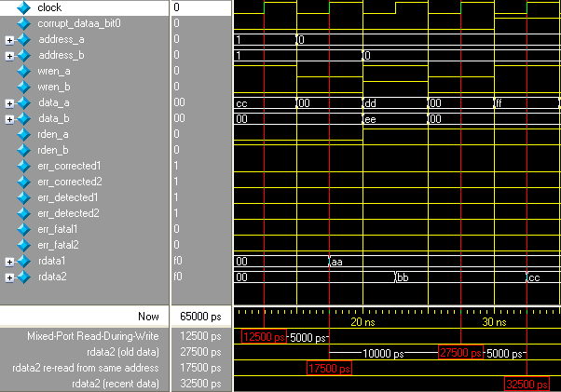Viewport: 561px width, 392px height.
Task: Click the corrupt_dataa_bit0 signal icon
Action: (24, 23)
